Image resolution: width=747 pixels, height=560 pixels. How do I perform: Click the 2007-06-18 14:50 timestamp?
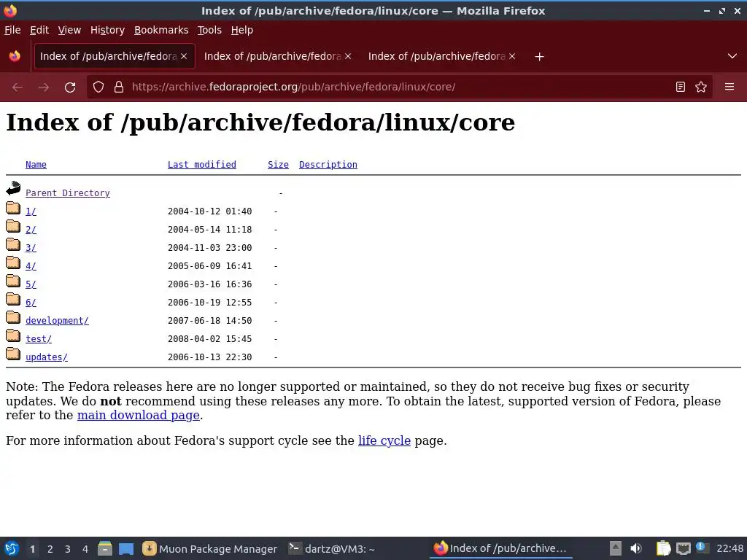[209, 321]
